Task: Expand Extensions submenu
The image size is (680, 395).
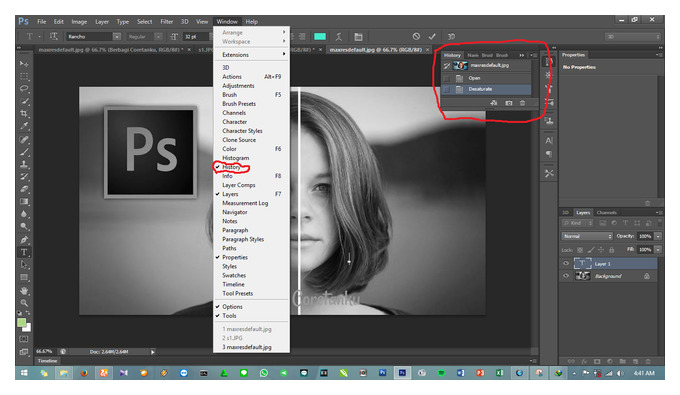Action: pyautogui.click(x=252, y=55)
